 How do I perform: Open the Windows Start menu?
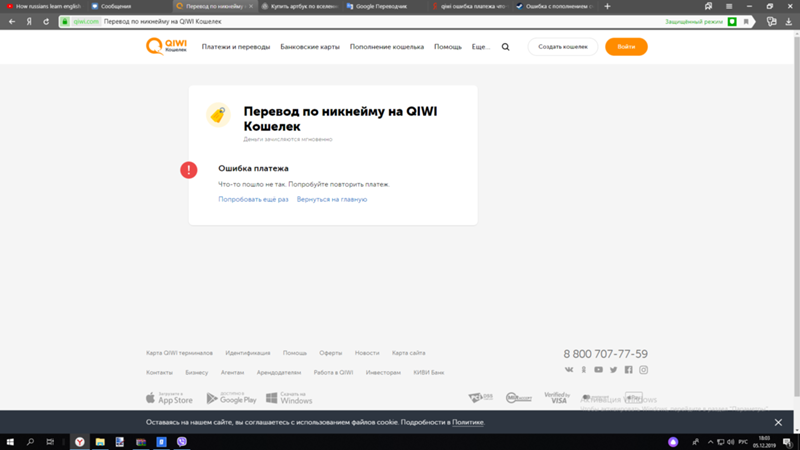click(x=9, y=441)
